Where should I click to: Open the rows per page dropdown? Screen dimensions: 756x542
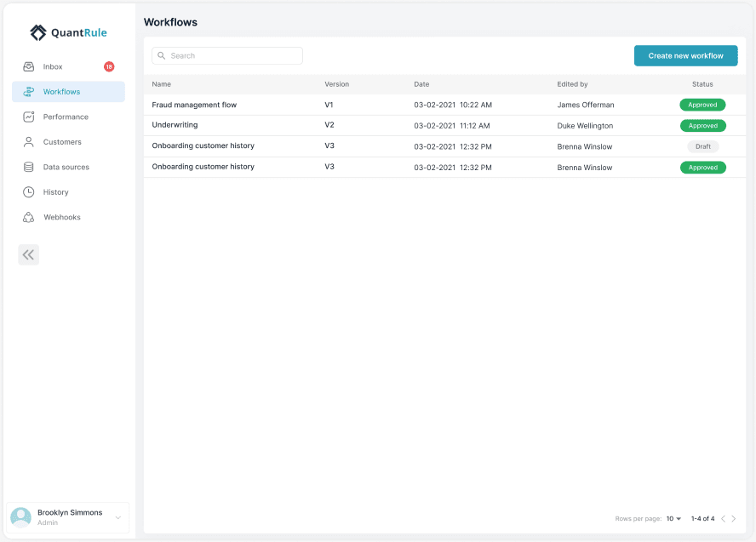[673, 518]
